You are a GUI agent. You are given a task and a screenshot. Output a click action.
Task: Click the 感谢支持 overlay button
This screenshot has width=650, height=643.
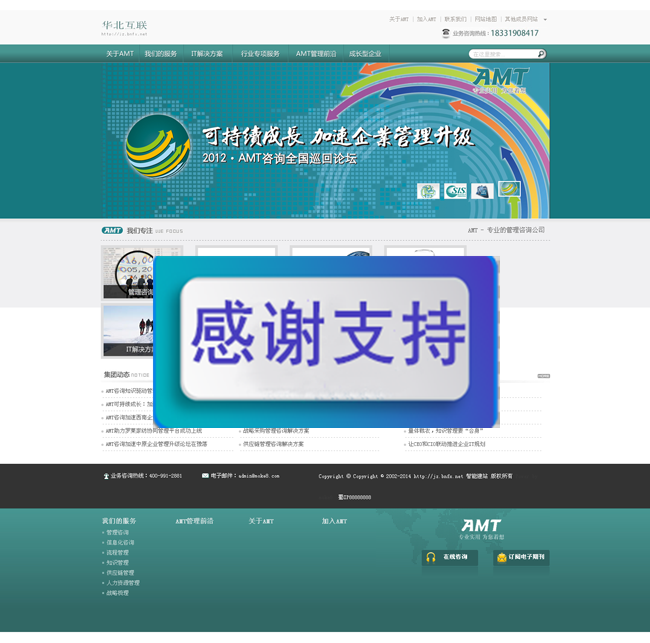(x=325, y=339)
